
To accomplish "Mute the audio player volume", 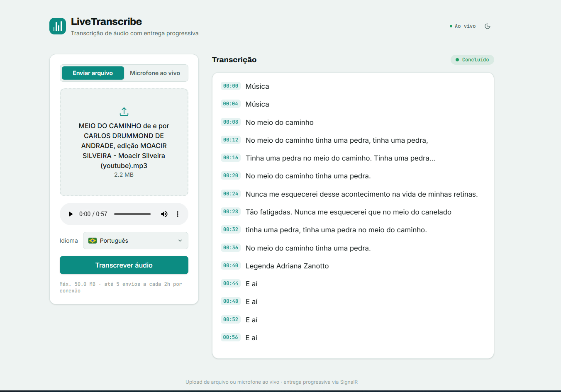I will [164, 214].
